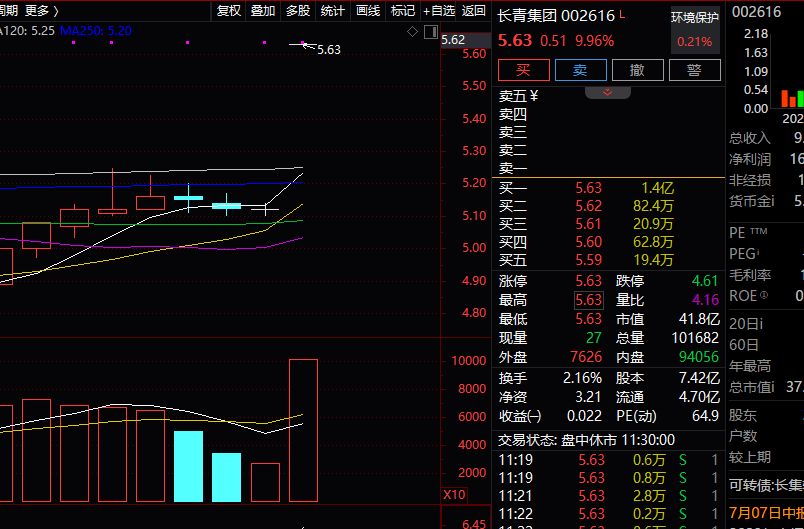The image size is (804, 529).
Task: Click the 长青集团 002616 stock title
Action: click(x=556, y=16)
